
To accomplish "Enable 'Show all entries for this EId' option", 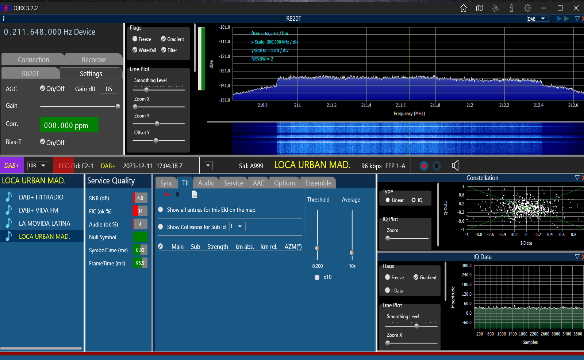I will pyautogui.click(x=161, y=210).
